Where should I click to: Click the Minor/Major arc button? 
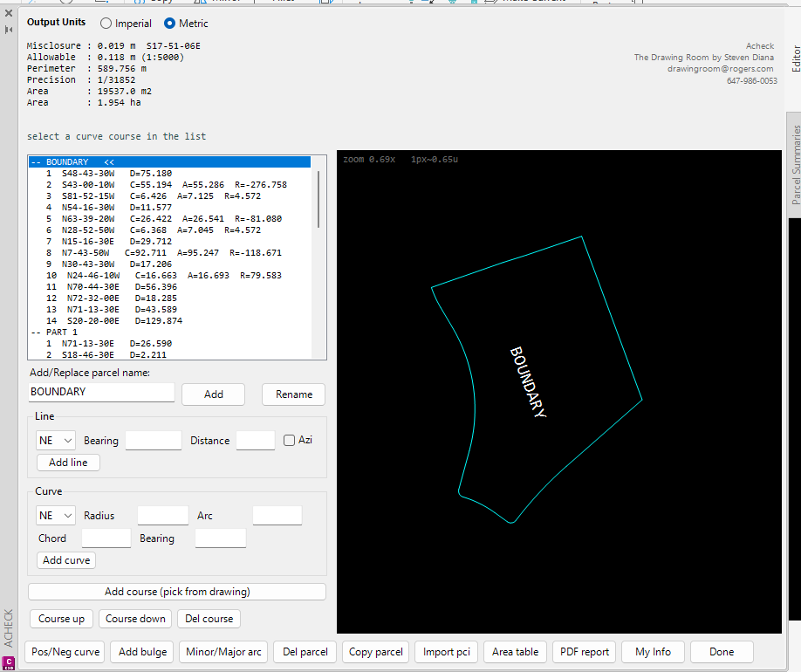click(x=223, y=652)
